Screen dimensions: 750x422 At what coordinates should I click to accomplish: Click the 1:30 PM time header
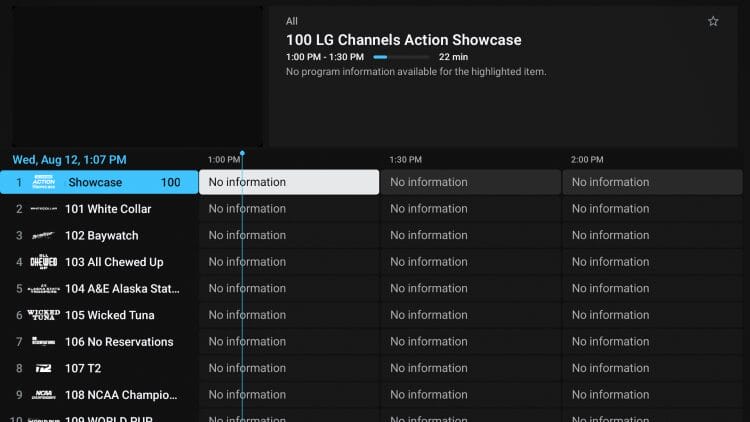point(406,159)
